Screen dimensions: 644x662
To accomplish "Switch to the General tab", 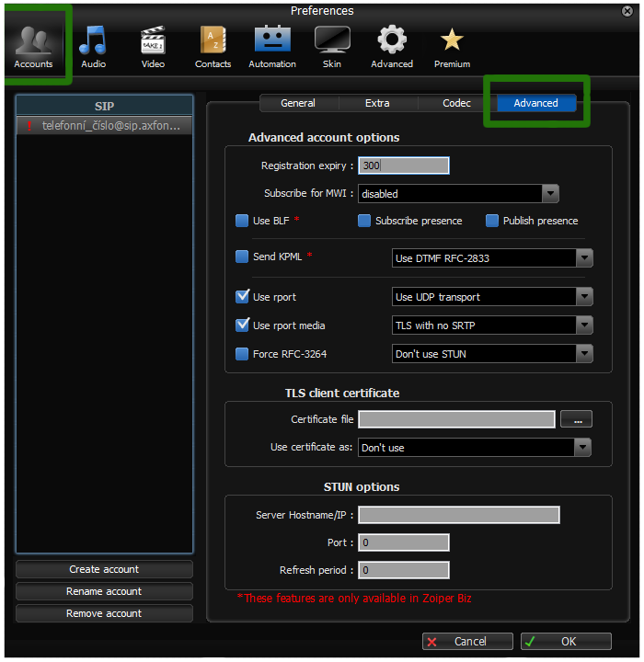I will 298,103.
